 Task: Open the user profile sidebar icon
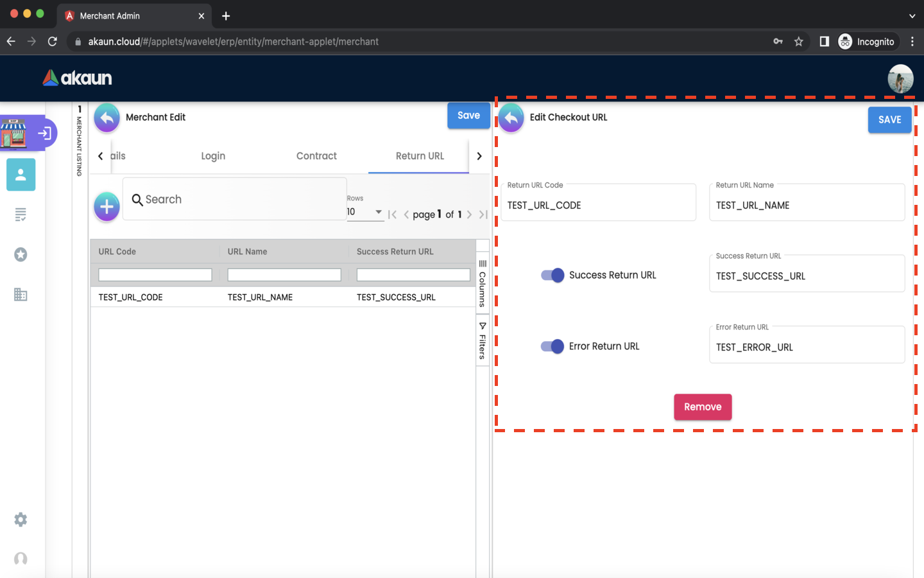(x=21, y=175)
